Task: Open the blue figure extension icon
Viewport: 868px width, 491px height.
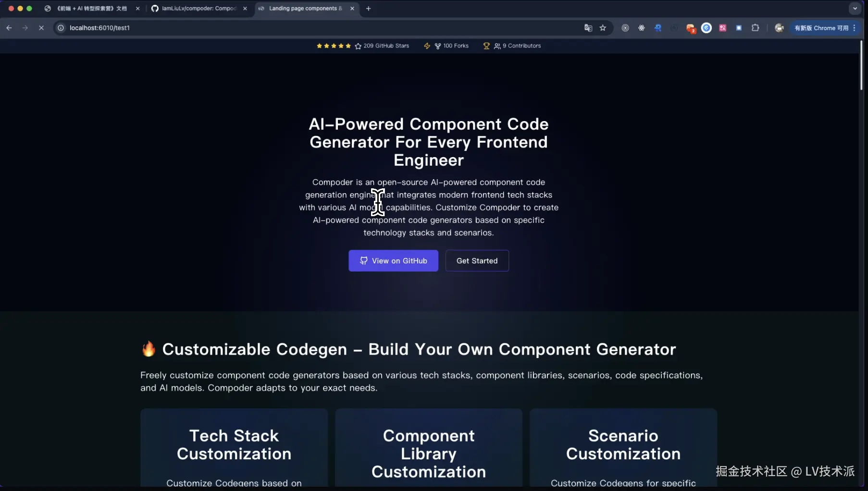Action: click(x=658, y=28)
